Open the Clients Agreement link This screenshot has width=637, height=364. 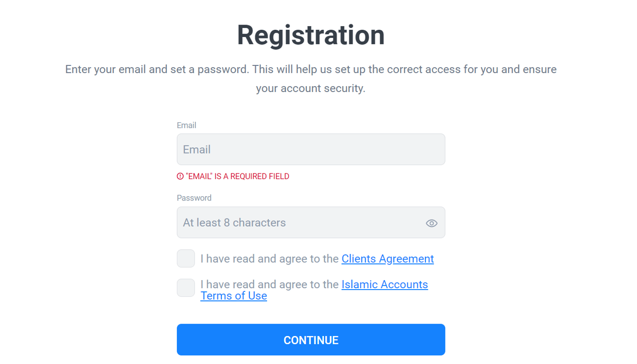[x=387, y=259]
